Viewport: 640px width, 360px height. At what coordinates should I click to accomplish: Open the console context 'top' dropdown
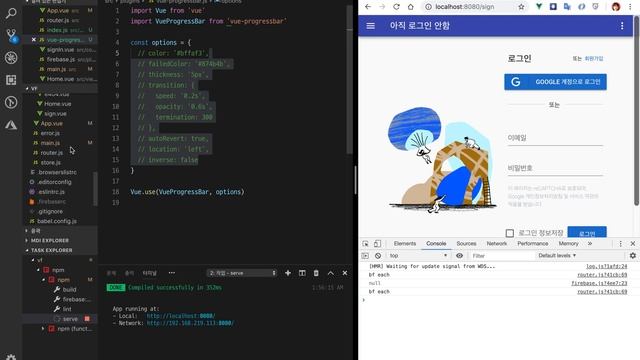[418, 256]
